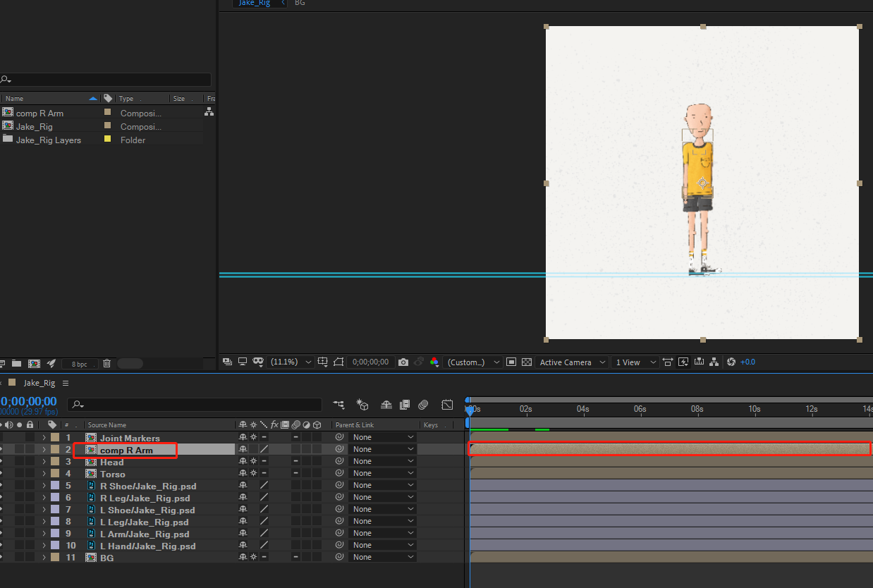This screenshot has height=588, width=873.
Task: Click the trash icon in Project panel
Action: coord(106,364)
